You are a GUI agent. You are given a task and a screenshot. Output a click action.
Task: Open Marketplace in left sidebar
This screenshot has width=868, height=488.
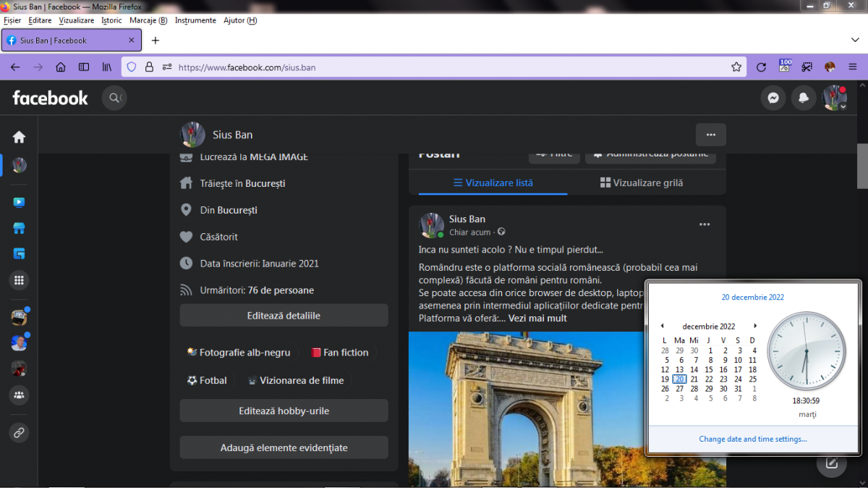[19, 228]
